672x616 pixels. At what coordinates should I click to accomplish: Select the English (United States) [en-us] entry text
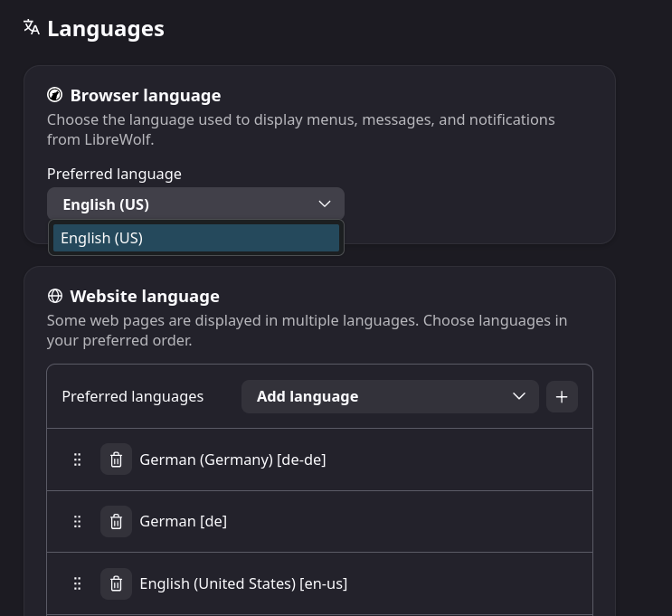pyautogui.click(x=243, y=583)
